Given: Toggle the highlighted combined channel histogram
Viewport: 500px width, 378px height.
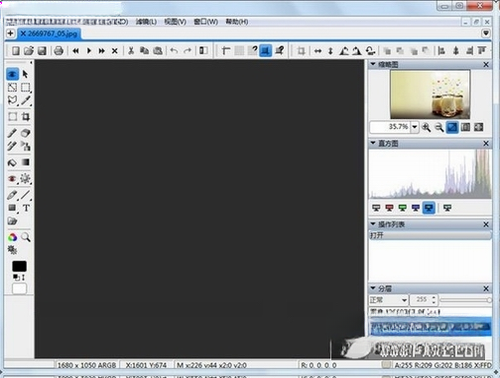Looking at the screenshot, I should click(x=429, y=208).
